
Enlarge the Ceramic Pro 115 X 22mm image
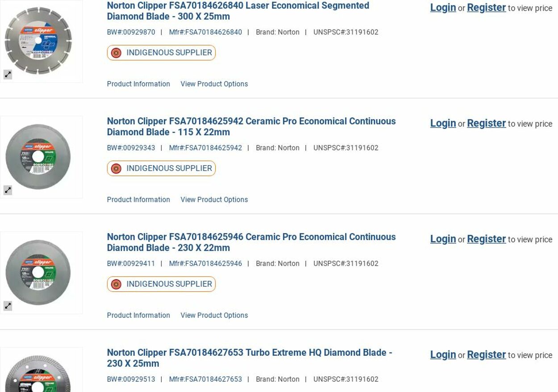point(8,191)
